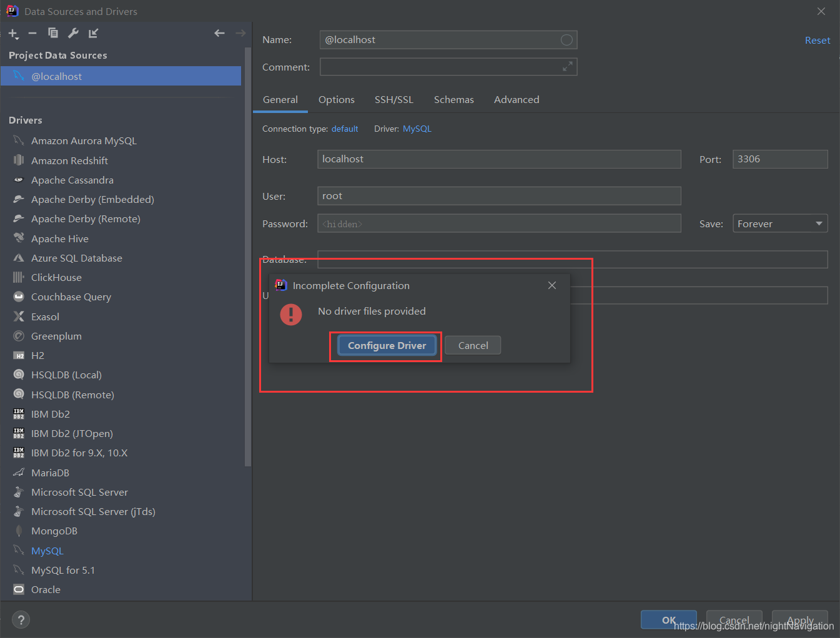Cancel the Incomplete Configuration dialog
Screen dimensions: 840x638
(473, 345)
